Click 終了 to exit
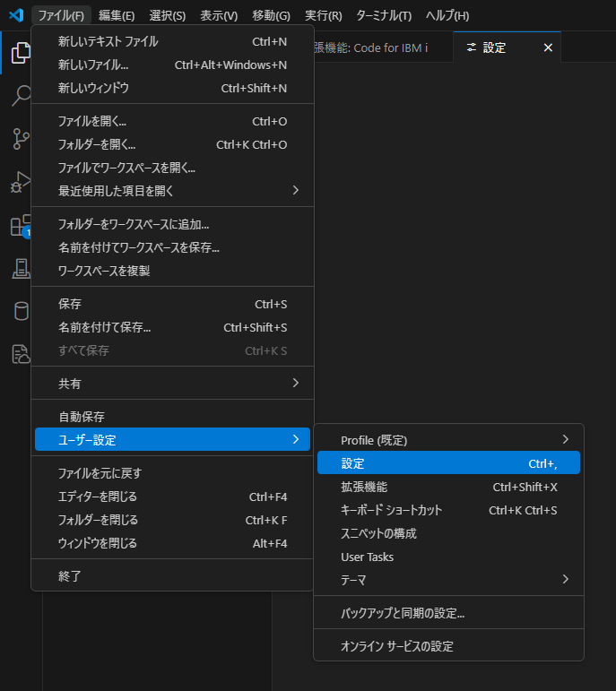The height and width of the screenshot is (691, 616). click(172, 576)
